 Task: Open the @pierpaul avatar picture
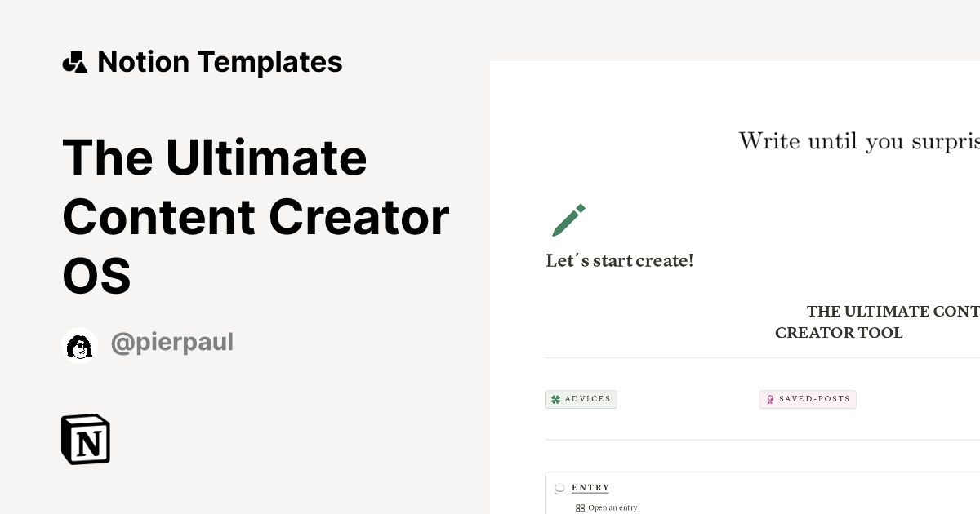tap(79, 342)
